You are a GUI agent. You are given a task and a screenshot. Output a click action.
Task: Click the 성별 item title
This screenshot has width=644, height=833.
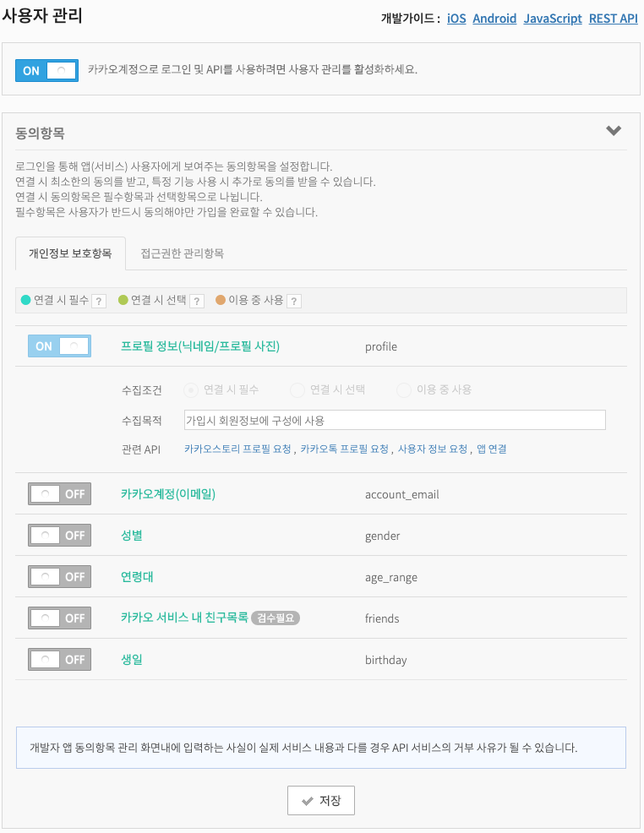tap(131, 536)
